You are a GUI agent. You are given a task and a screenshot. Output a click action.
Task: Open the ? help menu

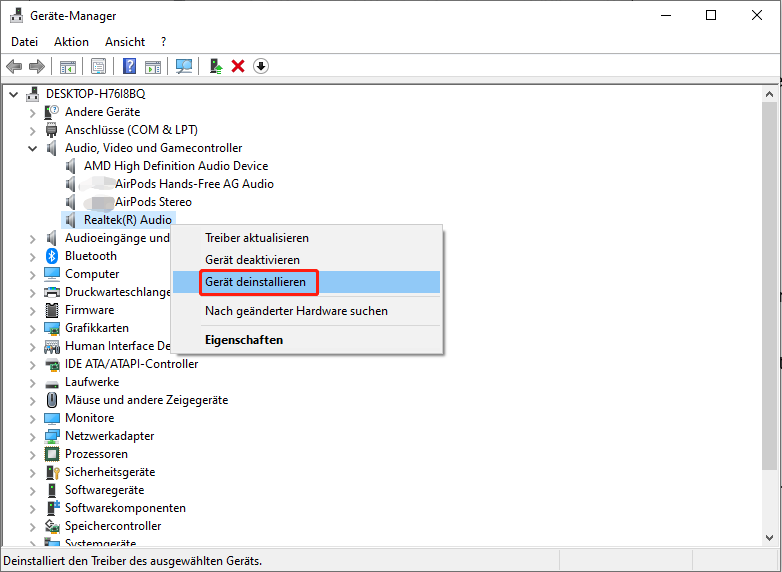click(x=164, y=42)
